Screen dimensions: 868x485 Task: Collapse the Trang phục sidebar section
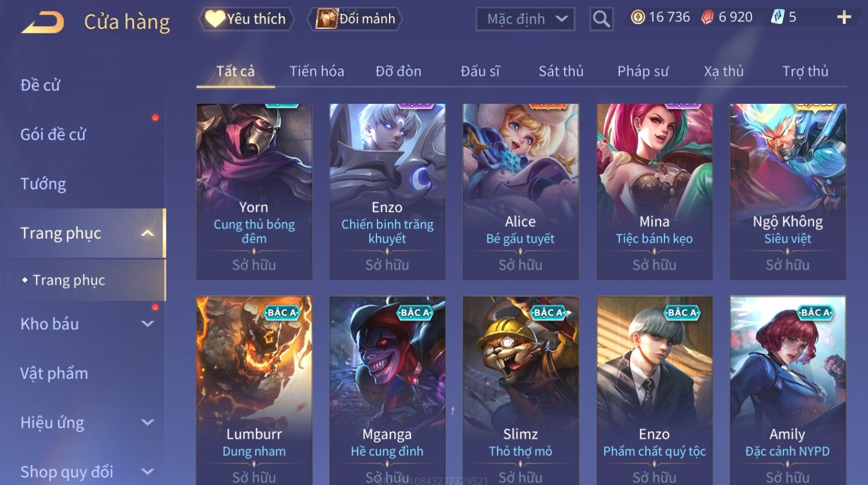click(148, 233)
